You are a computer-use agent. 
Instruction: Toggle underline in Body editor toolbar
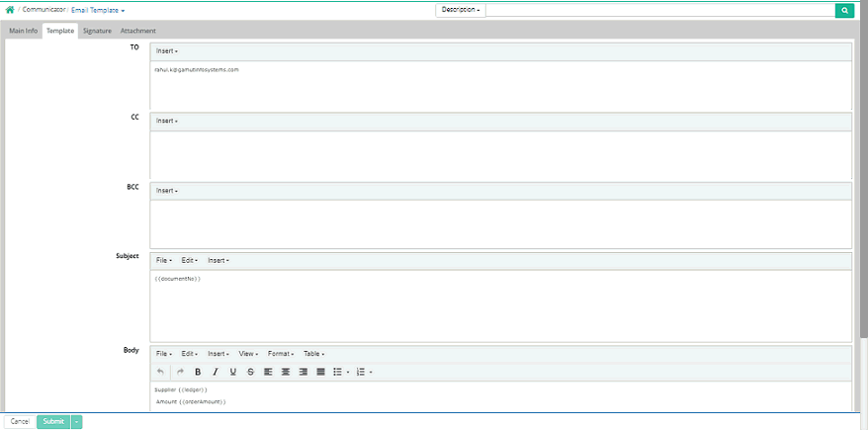[233, 372]
